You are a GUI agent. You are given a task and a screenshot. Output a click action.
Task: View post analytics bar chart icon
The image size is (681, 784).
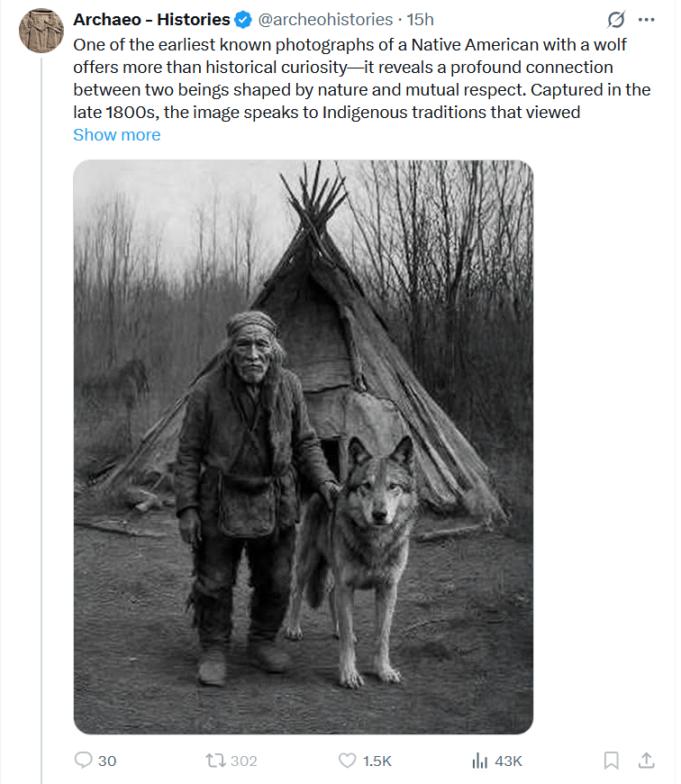click(x=480, y=761)
